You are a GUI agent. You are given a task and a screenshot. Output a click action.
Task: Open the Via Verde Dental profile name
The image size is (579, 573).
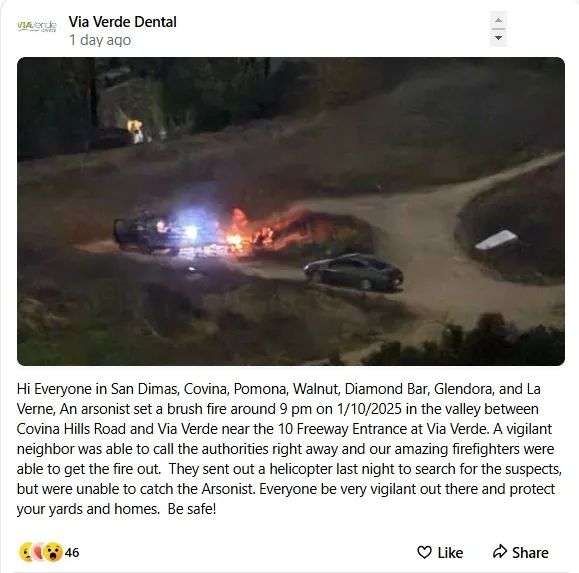(123, 22)
